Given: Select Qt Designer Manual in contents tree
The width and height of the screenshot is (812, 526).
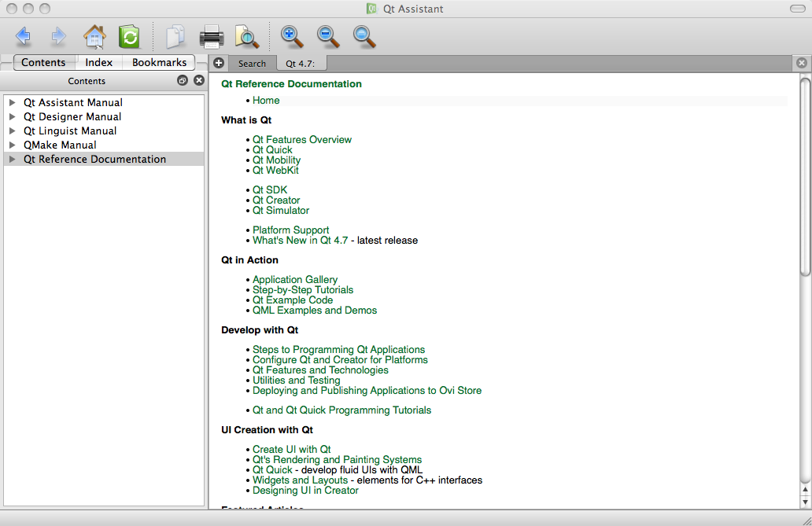Looking at the screenshot, I should [72, 116].
